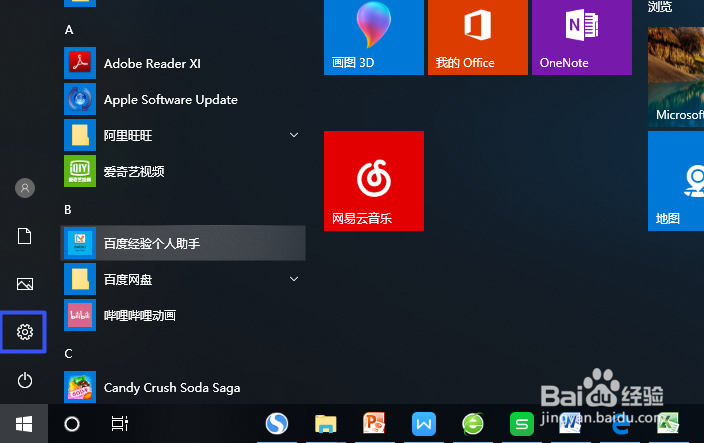The image size is (704, 443).
Task: Open the 阿里旺旺 folder entry
Action: coord(183,135)
